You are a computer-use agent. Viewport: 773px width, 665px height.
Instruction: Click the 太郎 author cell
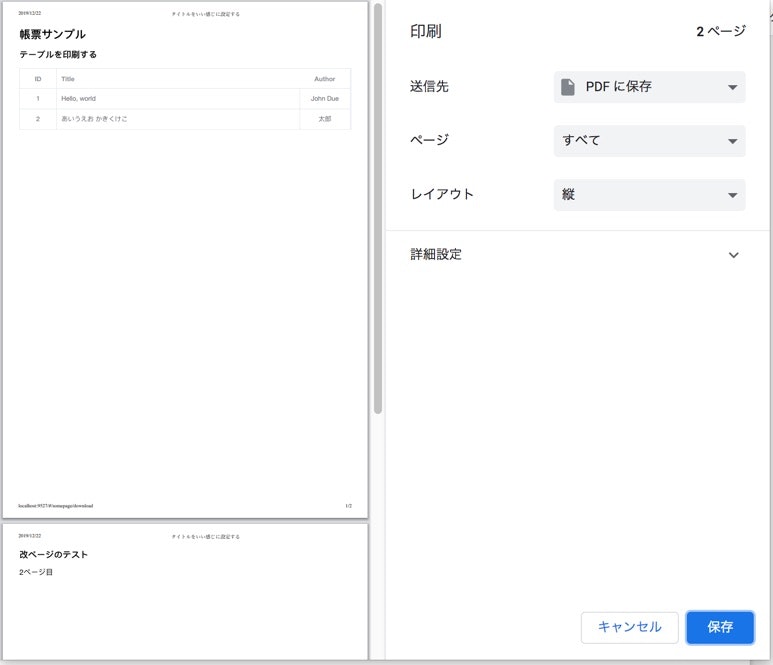pyautogui.click(x=324, y=119)
